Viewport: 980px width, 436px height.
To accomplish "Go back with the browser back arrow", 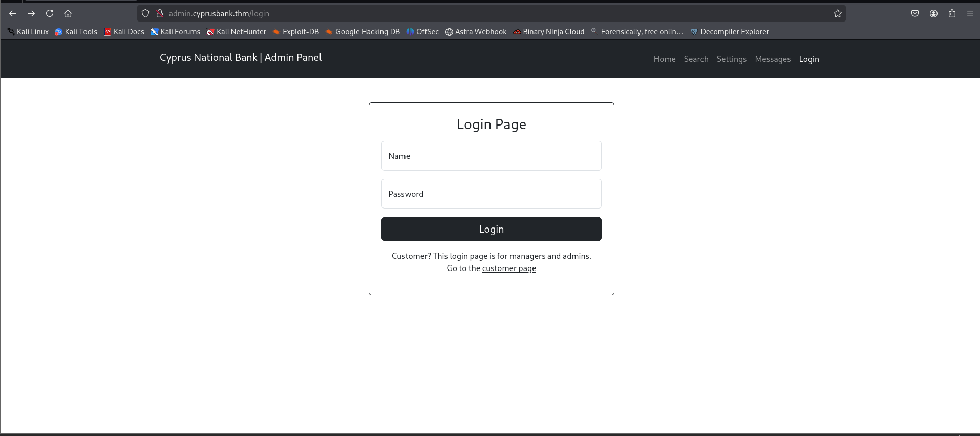I will [13, 14].
